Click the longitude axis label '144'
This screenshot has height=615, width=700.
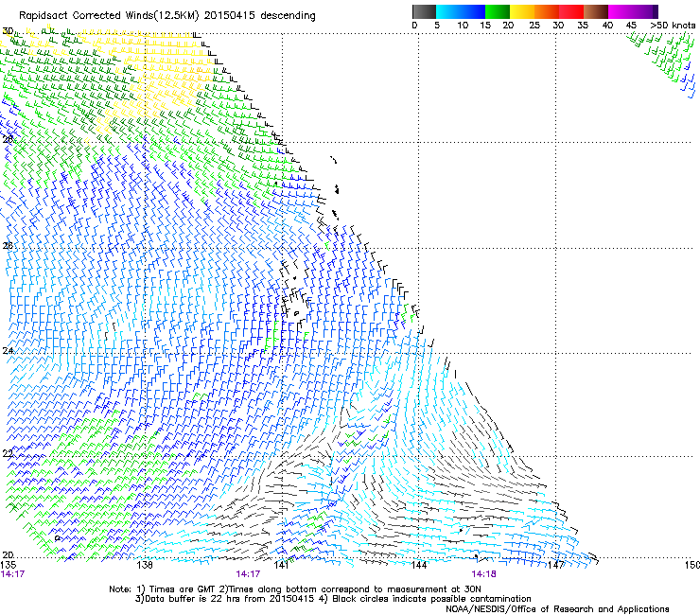point(418,565)
